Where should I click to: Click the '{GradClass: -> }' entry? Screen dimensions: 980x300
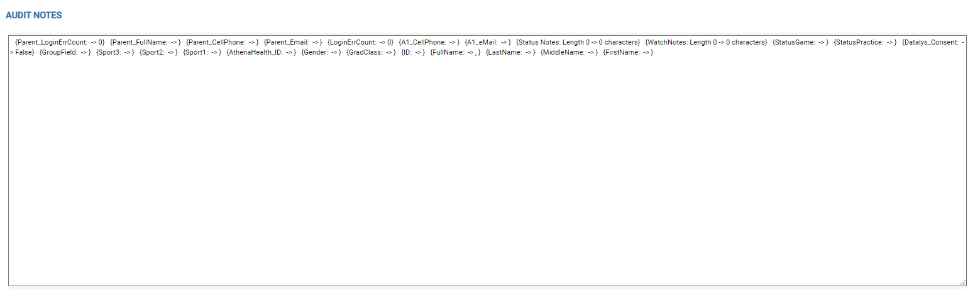pos(371,52)
